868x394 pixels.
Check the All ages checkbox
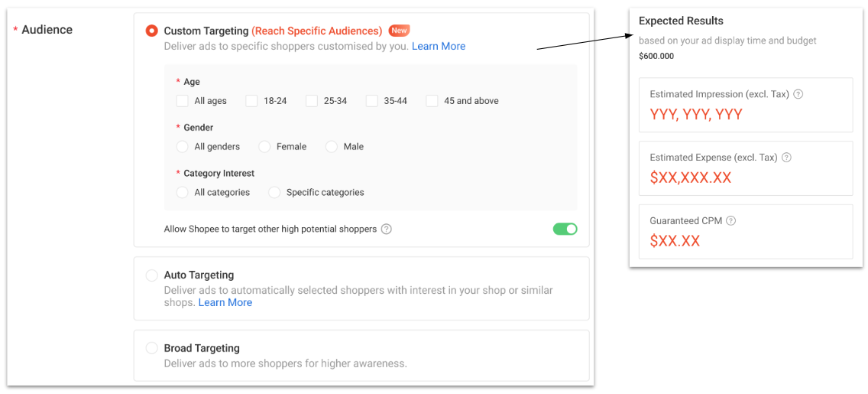point(182,101)
